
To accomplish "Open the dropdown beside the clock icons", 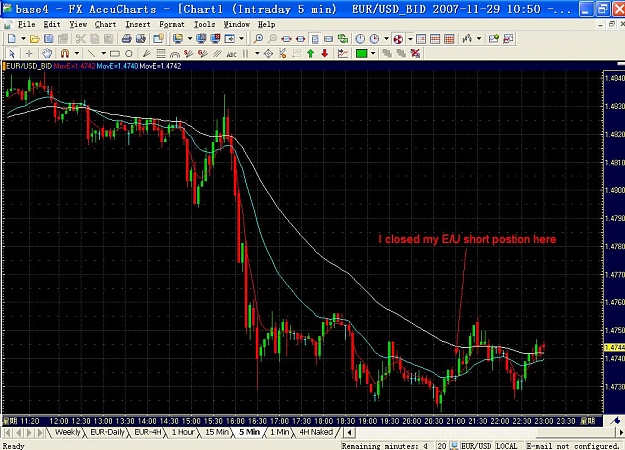I will (x=386, y=39).
